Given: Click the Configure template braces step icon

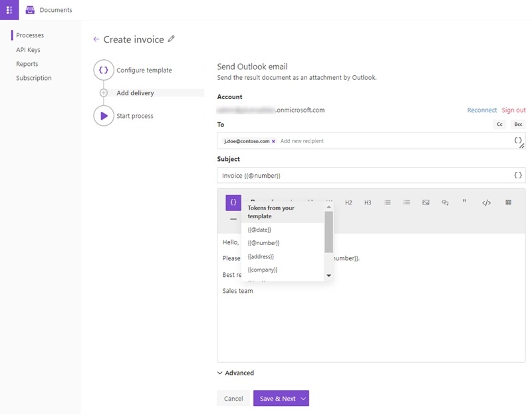Looking at the screenshot, I should (x=104, y=70).
